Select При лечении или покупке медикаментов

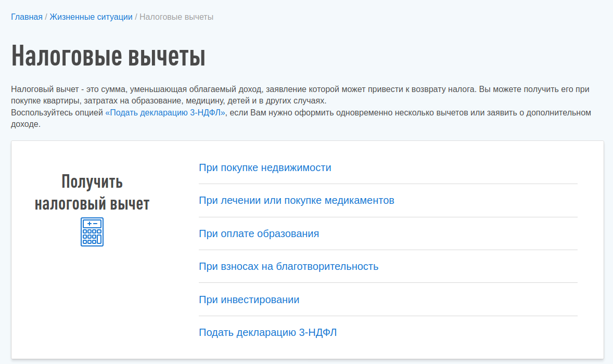[297, 200]
